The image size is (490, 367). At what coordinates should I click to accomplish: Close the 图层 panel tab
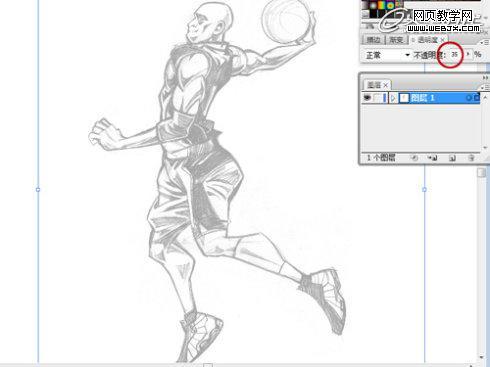[x=385, y=85]
